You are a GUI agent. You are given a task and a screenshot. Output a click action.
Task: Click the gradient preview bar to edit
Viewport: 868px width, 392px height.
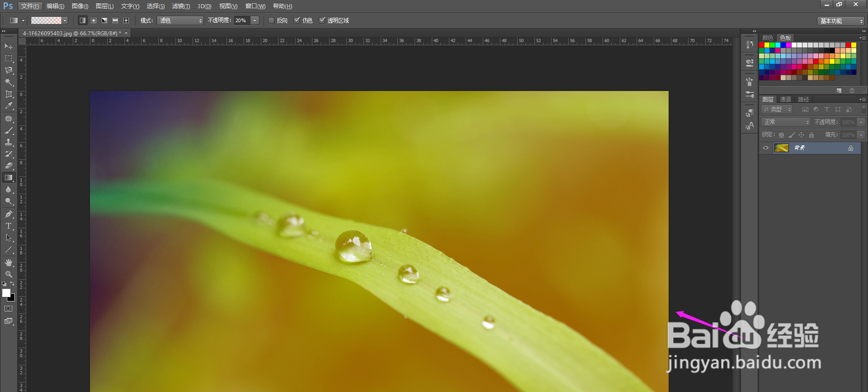pos(46,20)
